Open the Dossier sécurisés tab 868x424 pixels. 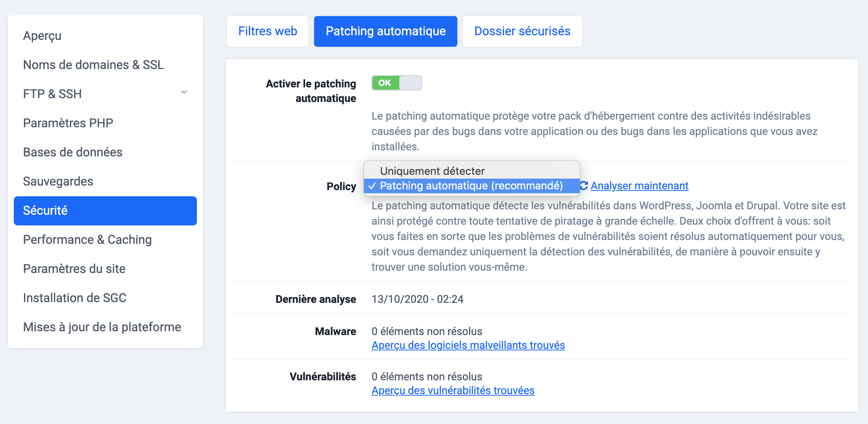[522, 31]
